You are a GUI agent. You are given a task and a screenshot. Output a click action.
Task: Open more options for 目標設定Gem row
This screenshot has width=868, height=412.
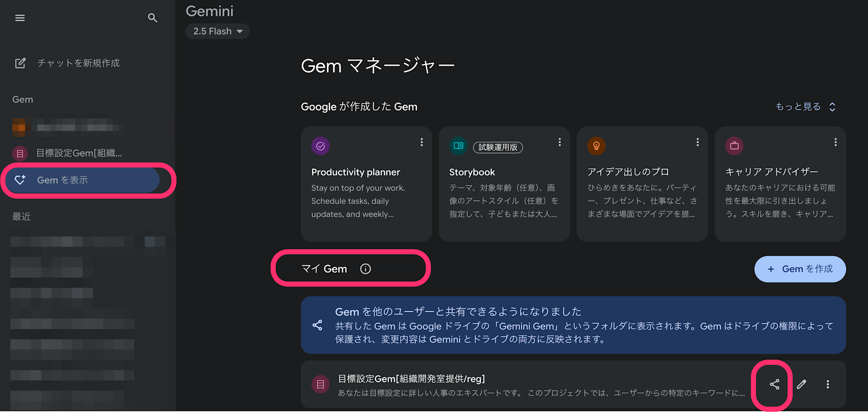[x=828, y=384]
